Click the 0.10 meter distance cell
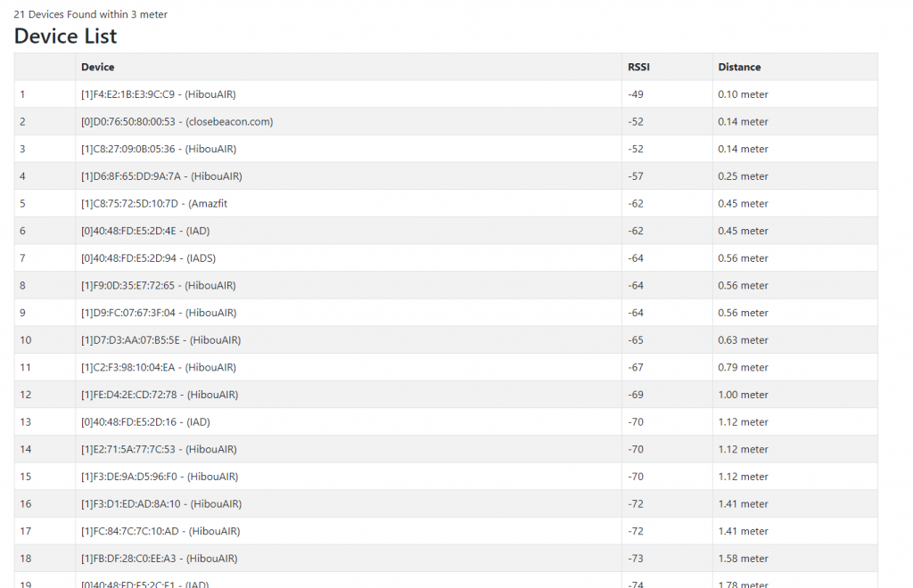The width and height of the screenshot is (913, 588). [743, 94]
